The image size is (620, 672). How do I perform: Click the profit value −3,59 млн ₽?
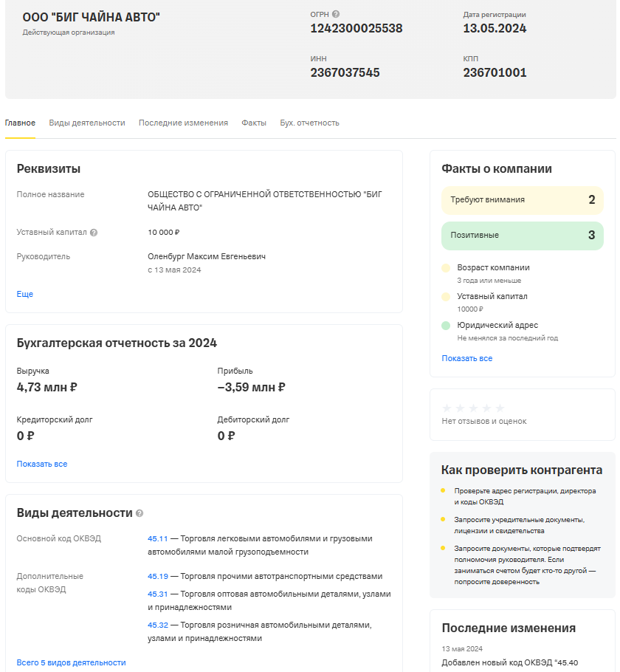251,388
